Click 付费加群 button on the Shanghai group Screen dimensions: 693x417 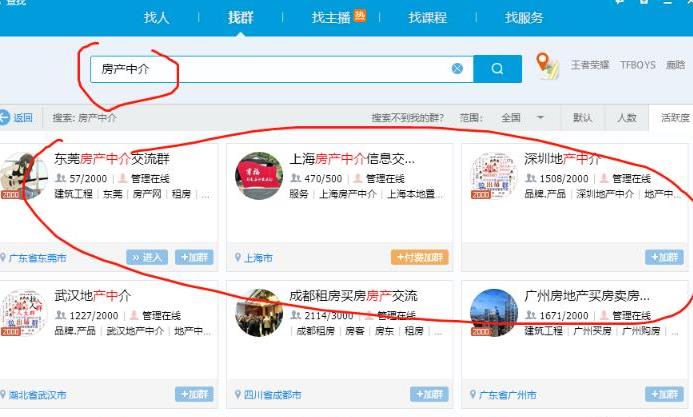click(x=420, y=257)
